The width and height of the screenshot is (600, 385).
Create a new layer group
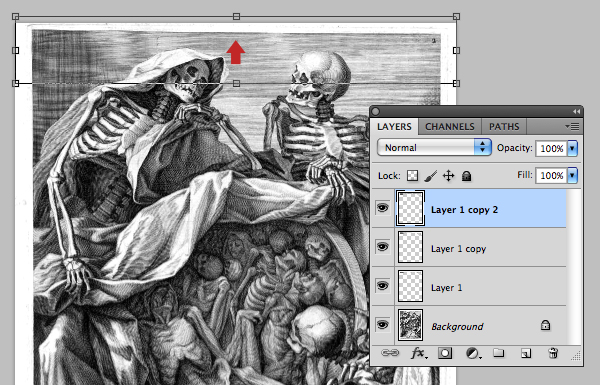coord(498,352)
